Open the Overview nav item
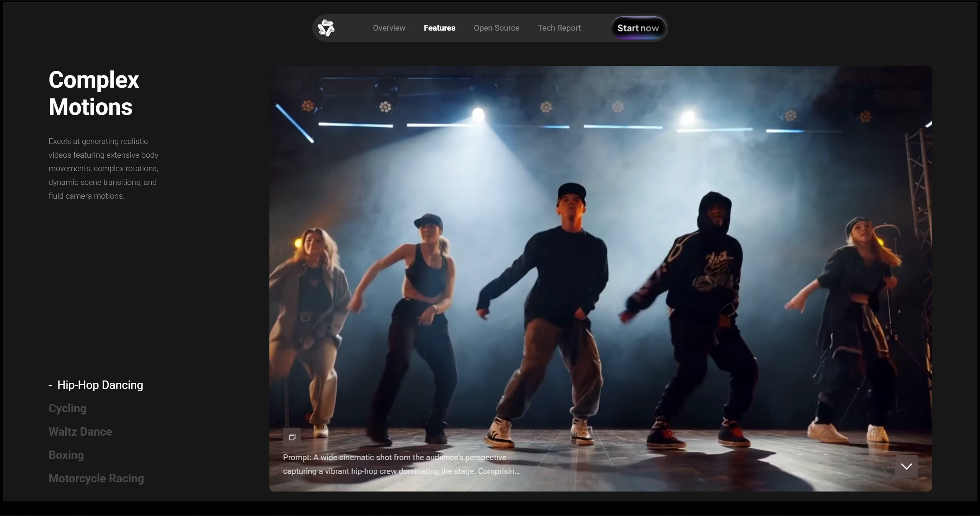980x516 pixels. coord(389,28)
